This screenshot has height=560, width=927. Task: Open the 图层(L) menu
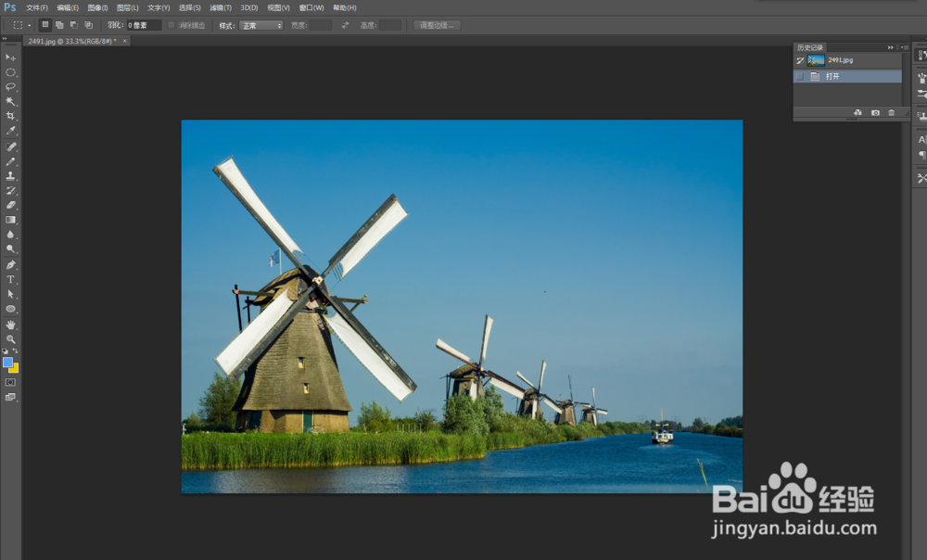128,7
